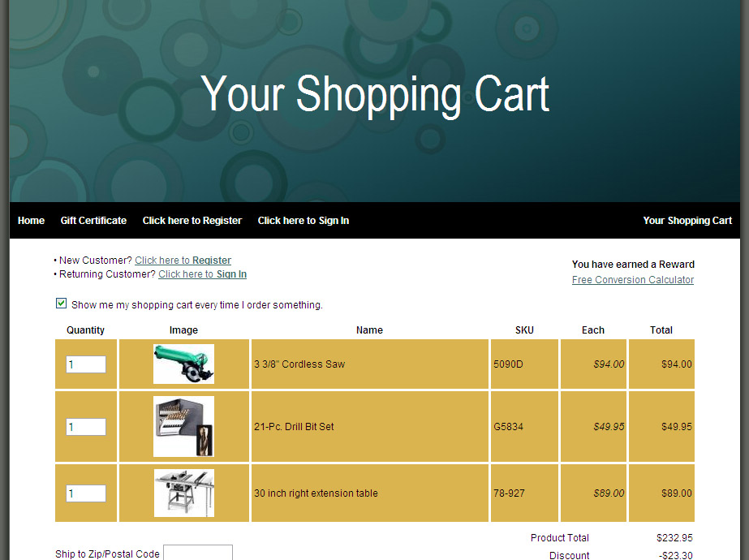Edit quantity for 30 inch extension table
This screenshot has height=560, width=749.
[x=86, y=493]
